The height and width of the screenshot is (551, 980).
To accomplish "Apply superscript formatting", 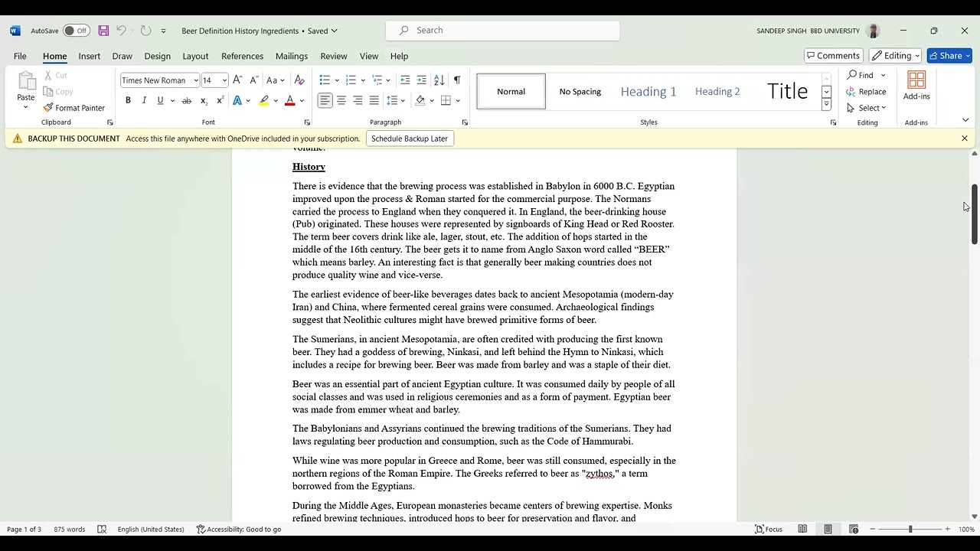I will (x=220, y=101).
